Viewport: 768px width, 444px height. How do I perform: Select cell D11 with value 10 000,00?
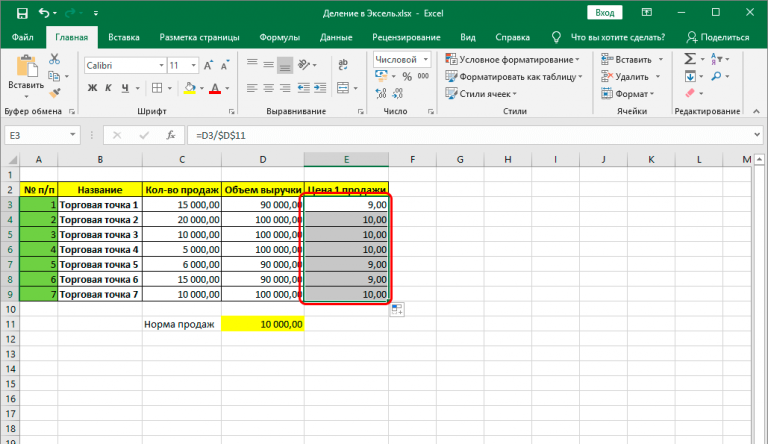click(x=263, y=324)
